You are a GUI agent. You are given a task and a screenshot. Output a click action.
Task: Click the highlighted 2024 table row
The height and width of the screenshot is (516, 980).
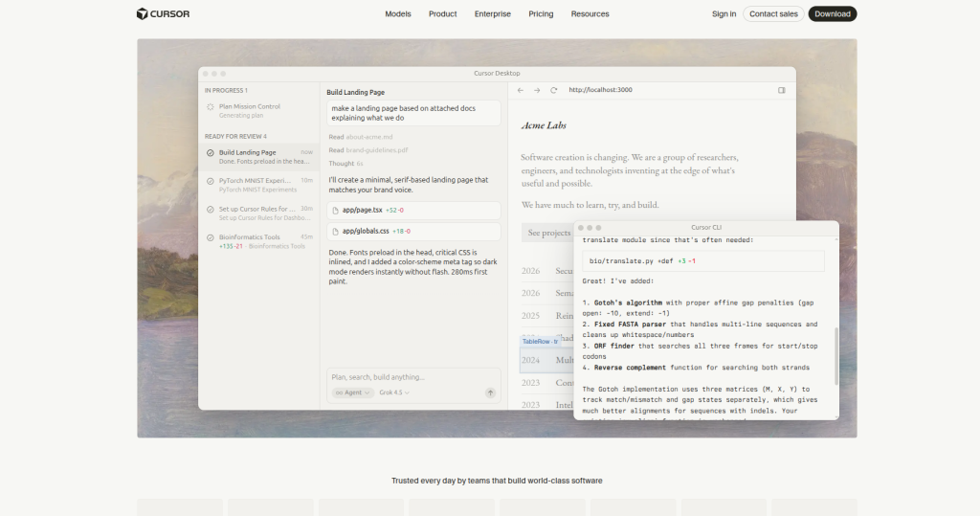546,360
